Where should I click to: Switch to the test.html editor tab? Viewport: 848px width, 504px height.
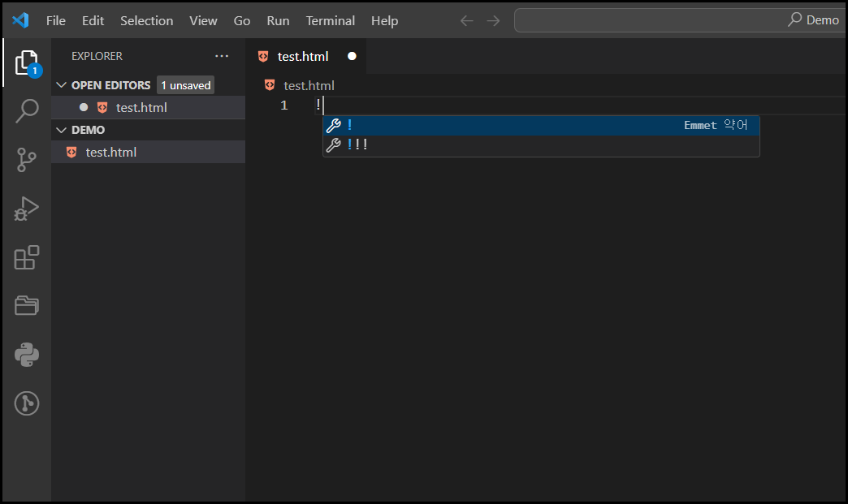click(301, 56)
